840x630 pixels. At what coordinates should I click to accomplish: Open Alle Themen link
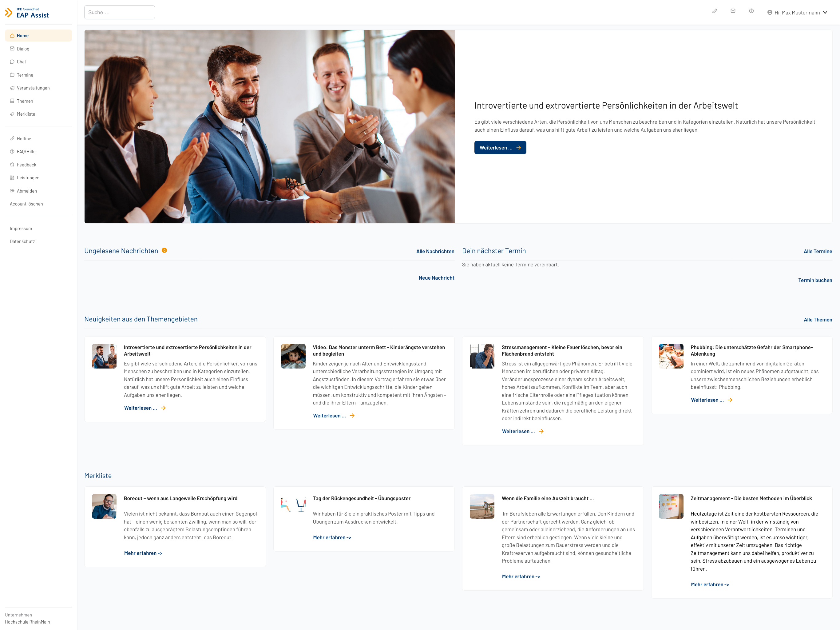coord(818,320)
